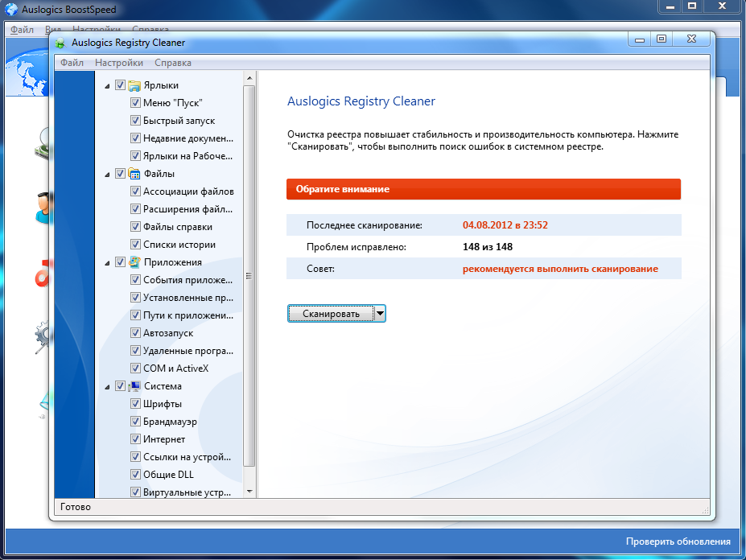Disable the Автозапуск checkbox

(x=135, y=332)
